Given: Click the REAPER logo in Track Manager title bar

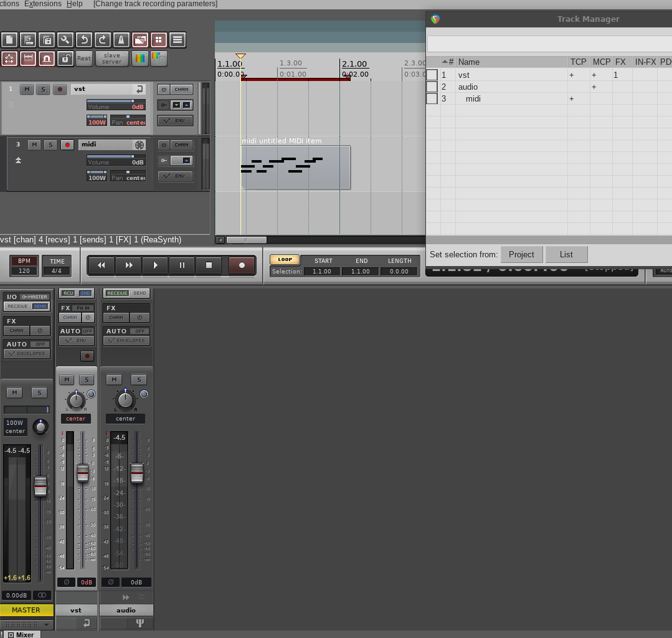Looking at the screenshot, I should [435, 19].
